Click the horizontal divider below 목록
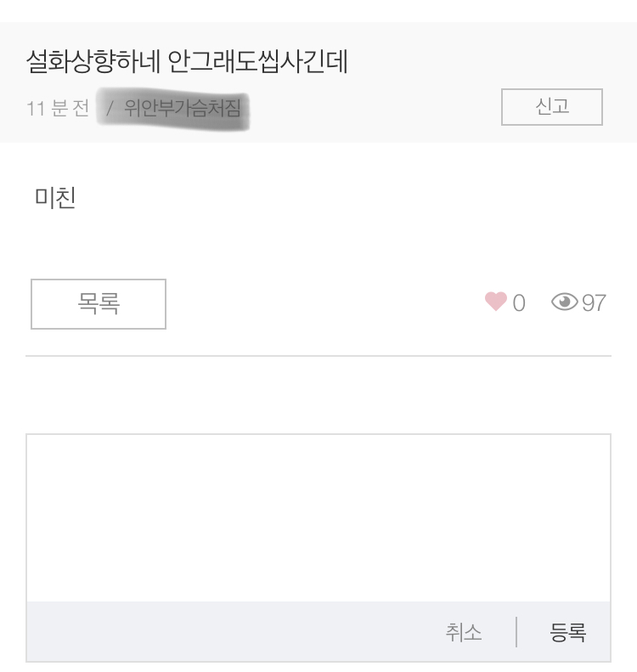Screen dimensions: 637x672 tap(318, 356)
